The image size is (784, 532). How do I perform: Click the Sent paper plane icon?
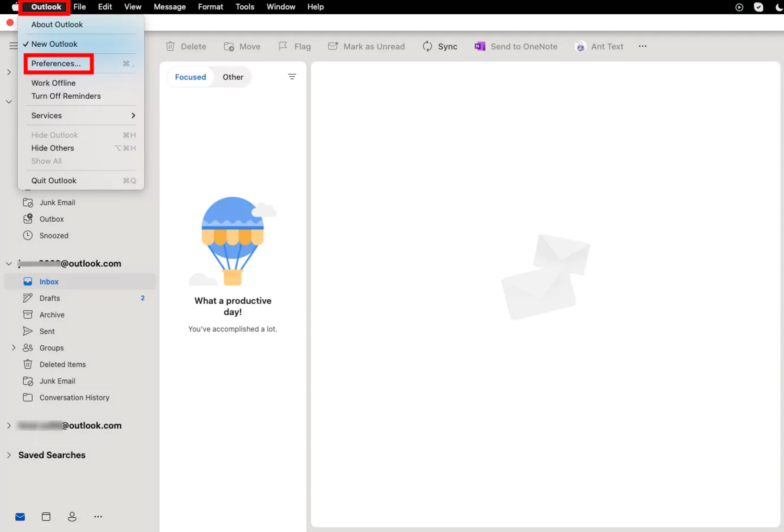28,331
